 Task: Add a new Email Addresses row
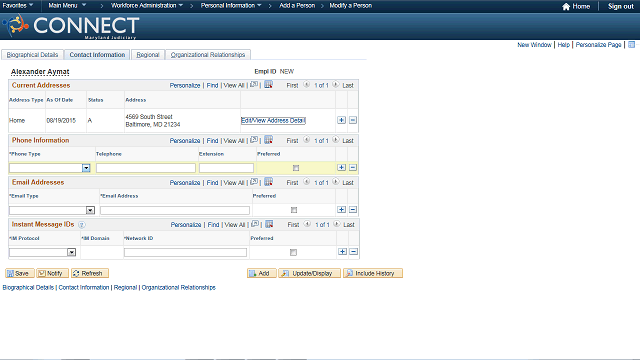[x=341, y=209]
